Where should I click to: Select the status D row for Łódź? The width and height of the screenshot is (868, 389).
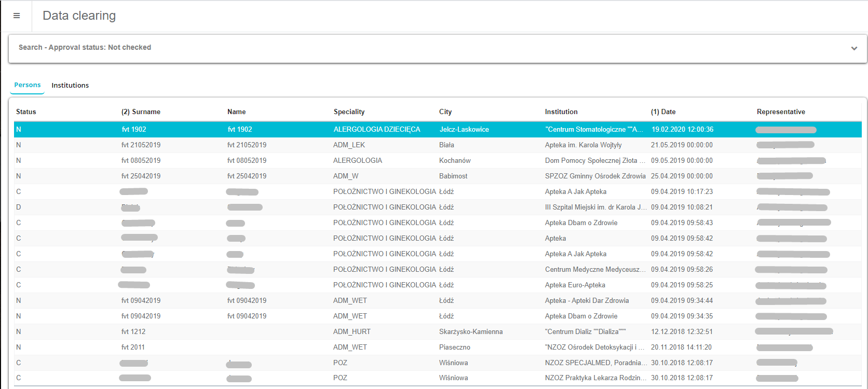(x=19, y=207)
